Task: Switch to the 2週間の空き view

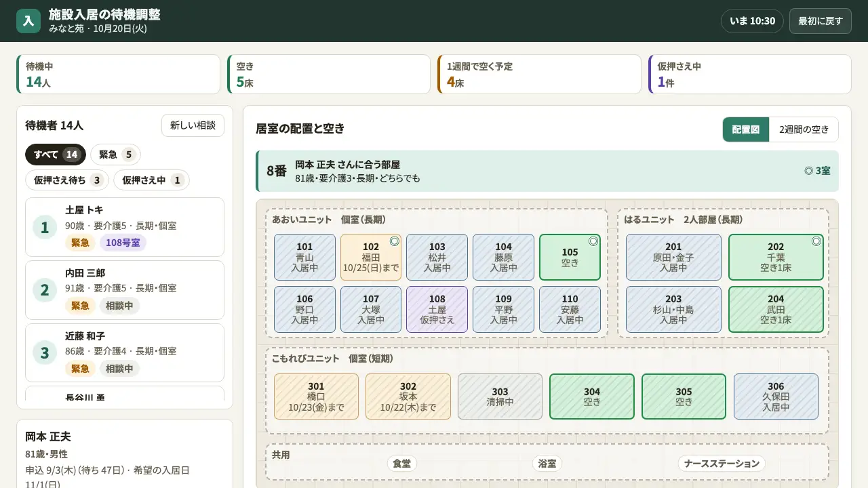Action: [x=804, y=129]
